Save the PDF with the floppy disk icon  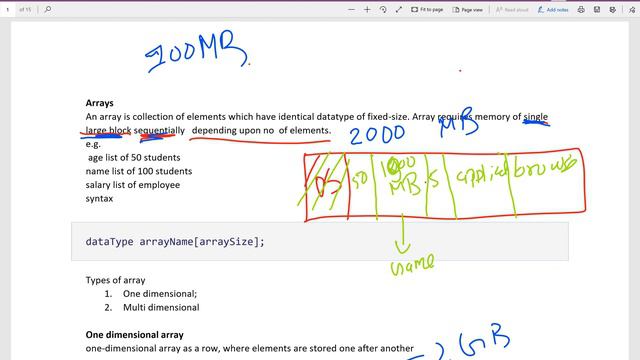pyautogui.click(x=597, y=9)
